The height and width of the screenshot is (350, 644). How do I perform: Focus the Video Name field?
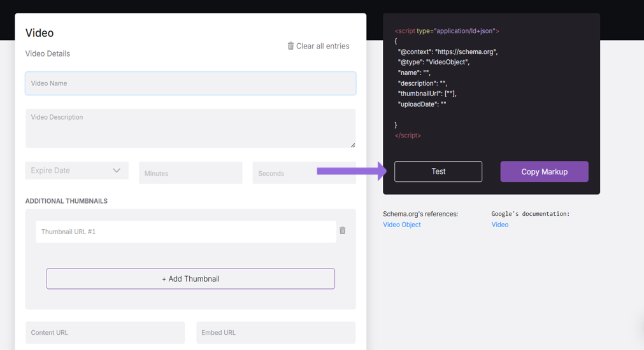(x=190, y=83)
